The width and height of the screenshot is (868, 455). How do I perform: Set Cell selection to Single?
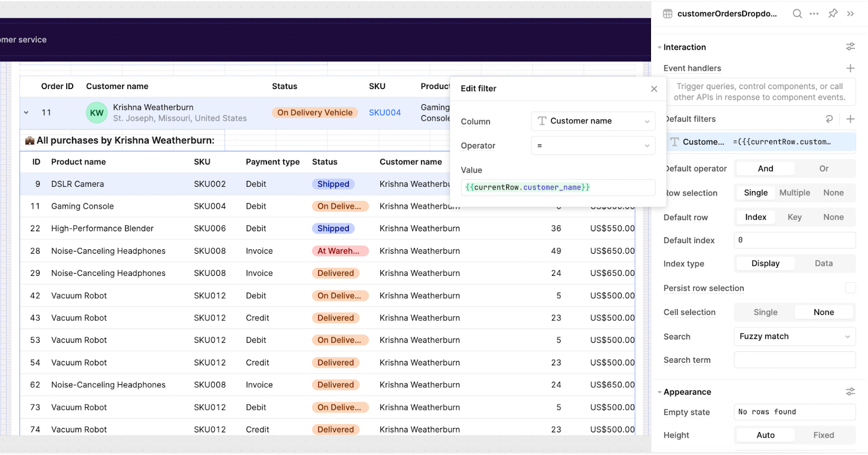click(765, 312)
